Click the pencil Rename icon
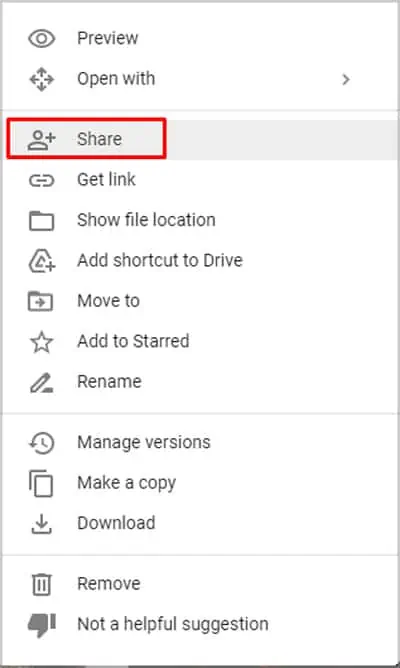Image resolution: width=400 pixels, height=668 pixels. 41,383
